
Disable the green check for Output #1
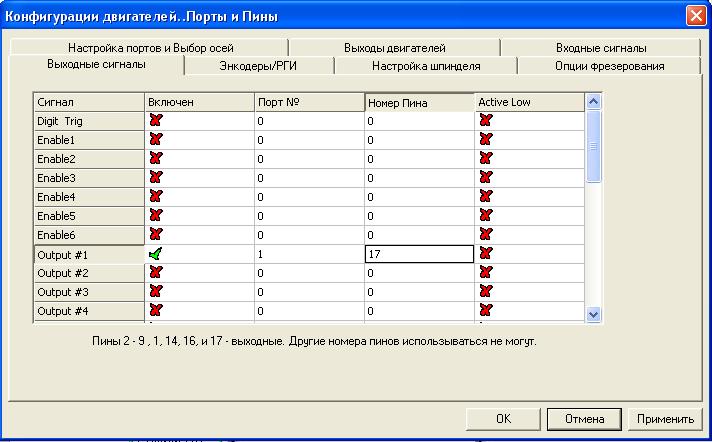[155, 254]
